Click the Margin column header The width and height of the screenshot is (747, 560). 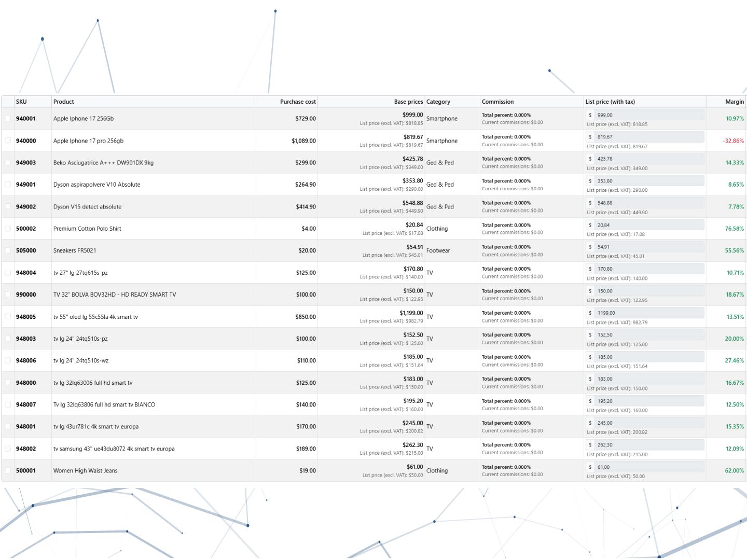pyautogui.click(x=735, y=102)
